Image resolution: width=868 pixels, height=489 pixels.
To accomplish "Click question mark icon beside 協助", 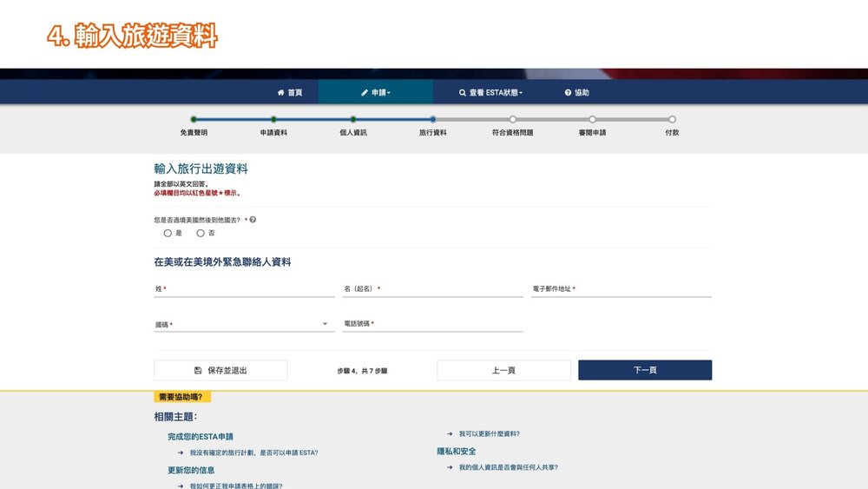I will pyautogui.click(x=568, y=92).
